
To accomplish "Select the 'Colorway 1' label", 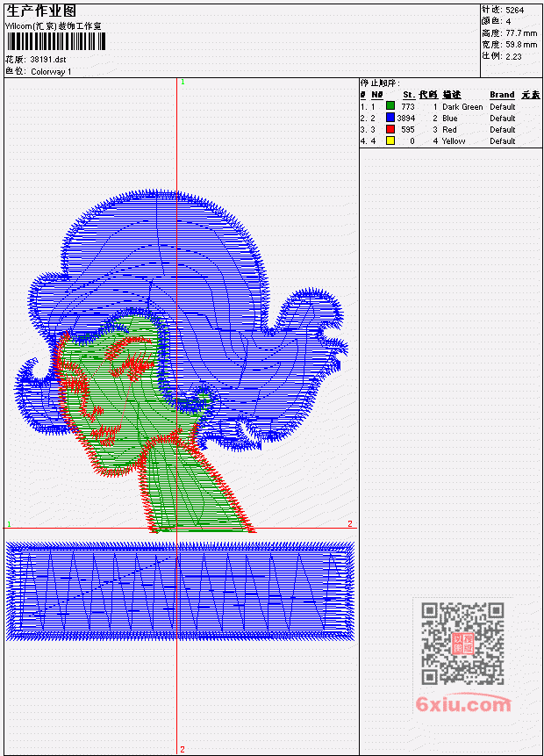I will 51,72.
